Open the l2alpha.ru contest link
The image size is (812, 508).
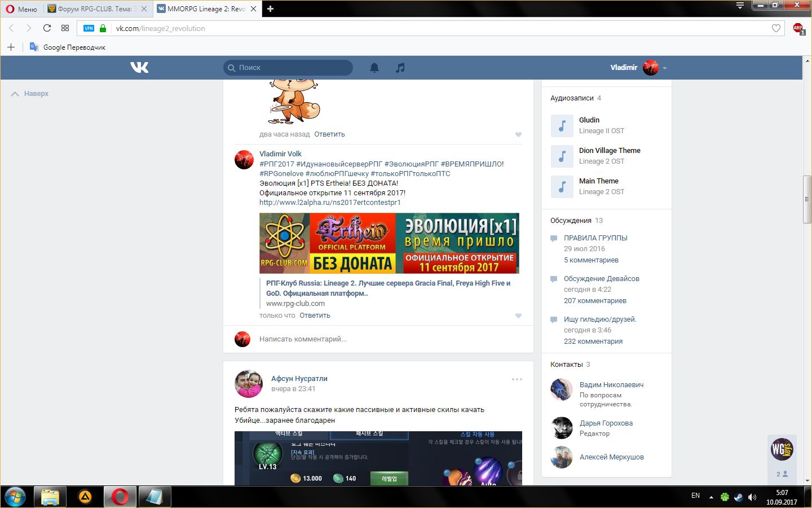[330, 202]
